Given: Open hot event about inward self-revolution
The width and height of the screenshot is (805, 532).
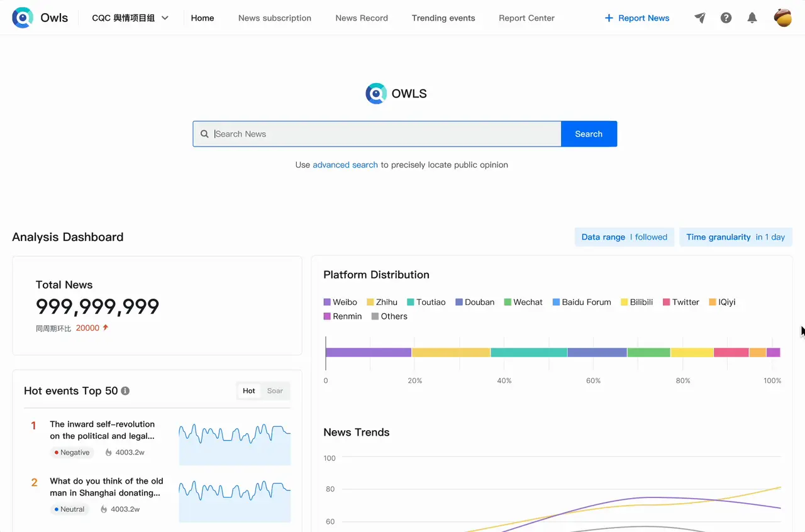Looking at the screenshot, I should point(103,430).
